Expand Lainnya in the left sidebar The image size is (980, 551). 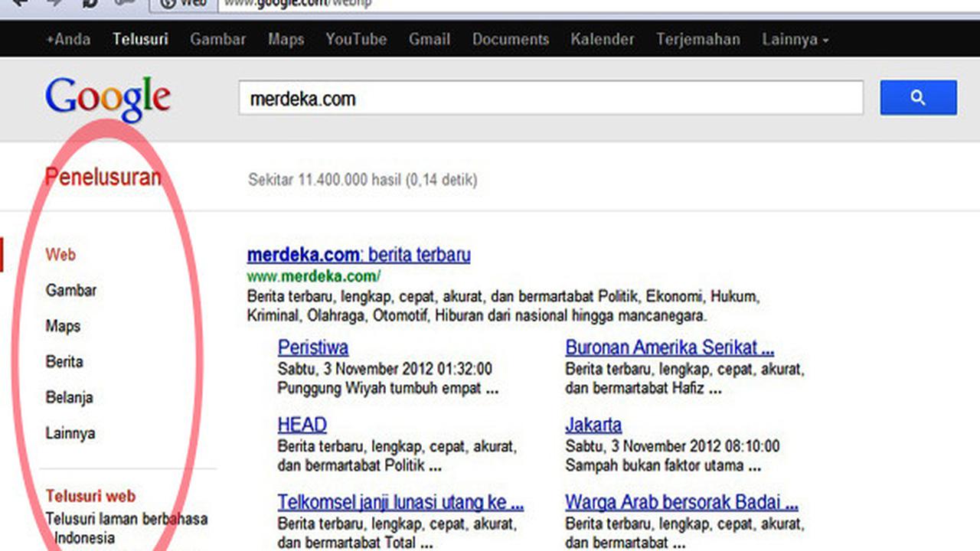click(70, 433)
